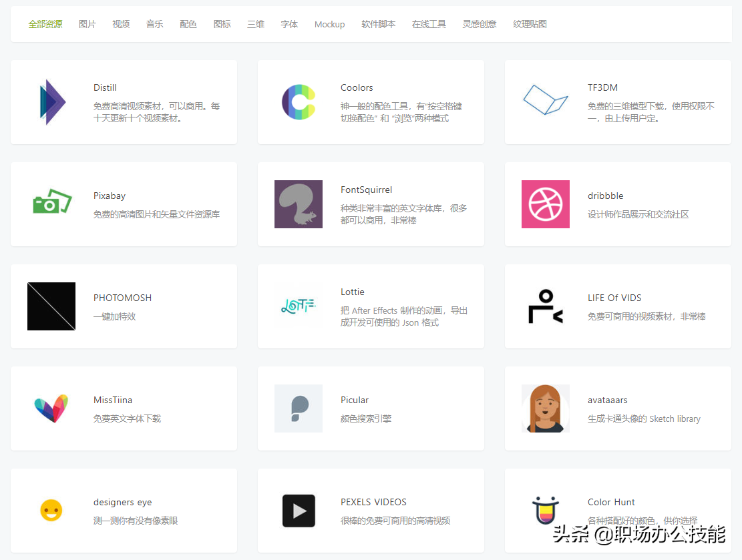
Task: Click the Coolors rainbow C logo
Action: 299,102
